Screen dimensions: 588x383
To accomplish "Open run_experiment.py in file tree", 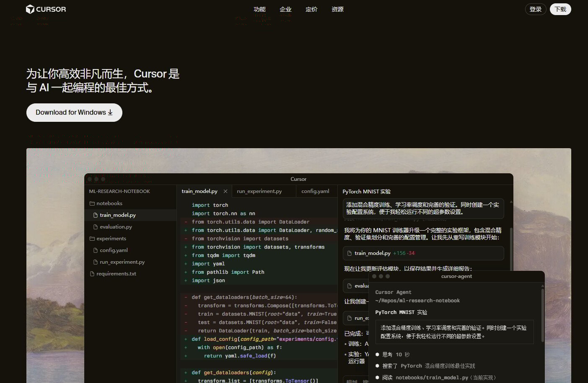I will [x=130, y=262].
